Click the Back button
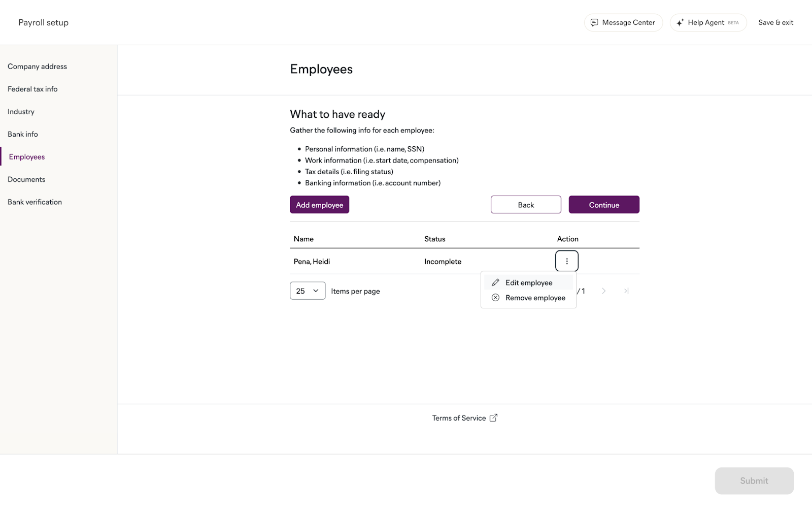This screenshot has height=508, width=812. pyautogui.click(x=526, y=205)
